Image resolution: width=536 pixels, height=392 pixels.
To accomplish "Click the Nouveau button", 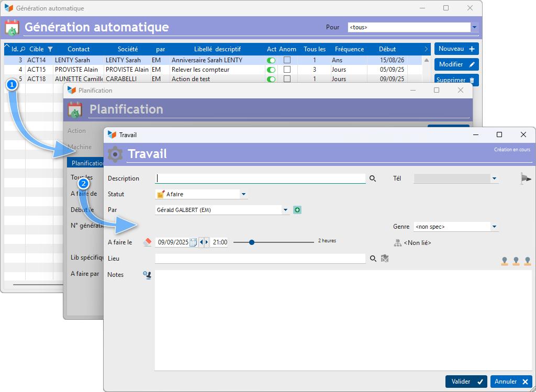I will (456, 49).
